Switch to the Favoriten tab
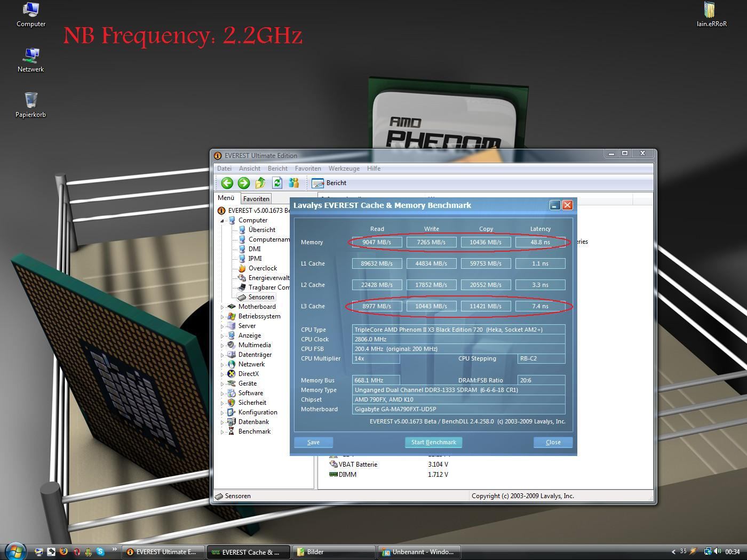This screenshot has height=560, width=747. pos(256,198)
